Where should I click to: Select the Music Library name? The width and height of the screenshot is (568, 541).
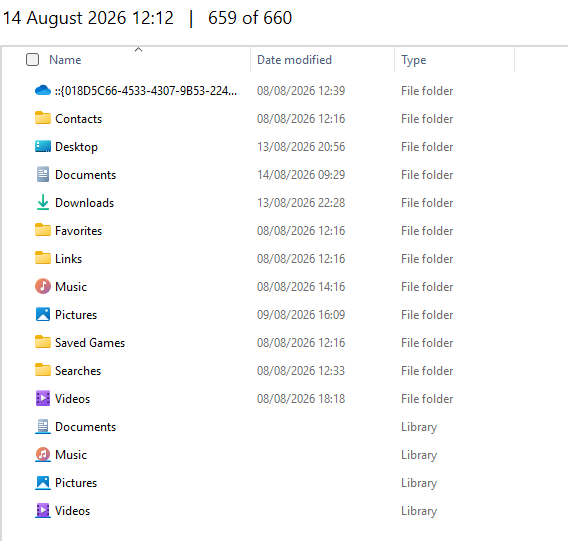[x=71, y=454]
